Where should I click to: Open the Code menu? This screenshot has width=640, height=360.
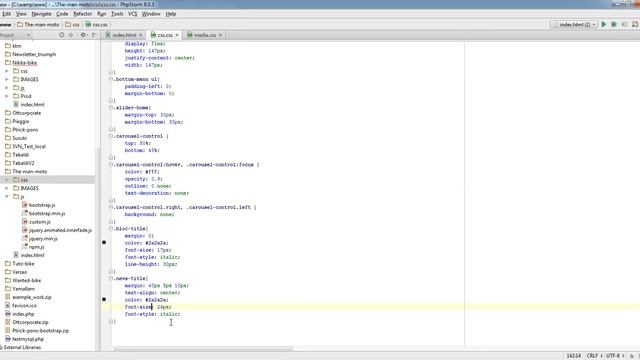(x=62, y=14)
